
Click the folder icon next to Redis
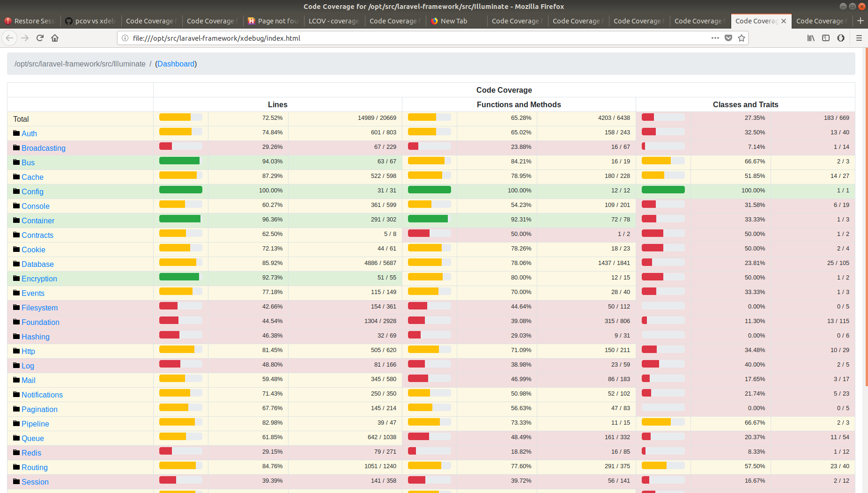coord(16,452)
